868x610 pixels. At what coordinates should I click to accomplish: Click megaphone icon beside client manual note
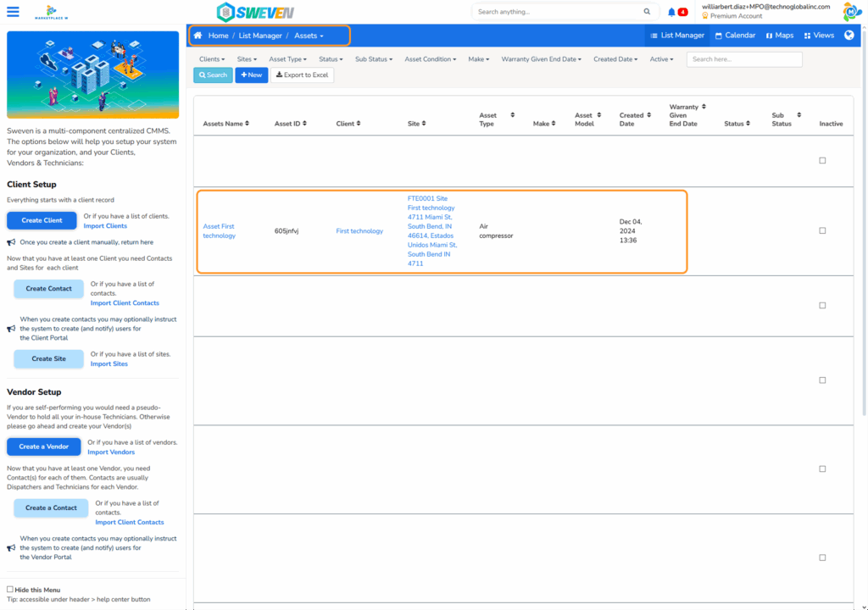pos(11,242)
